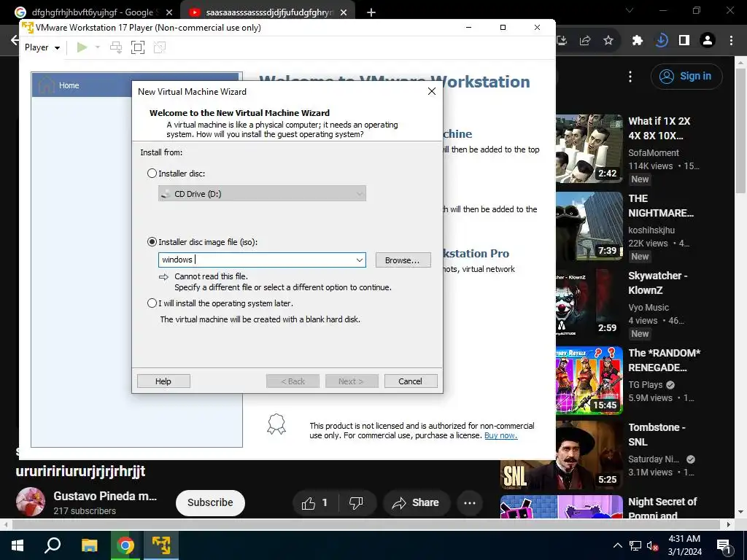The height and width of the screenshot is (560, 747).
Task: Click the Next button in the wizard
Action: (x=352, y=381)
